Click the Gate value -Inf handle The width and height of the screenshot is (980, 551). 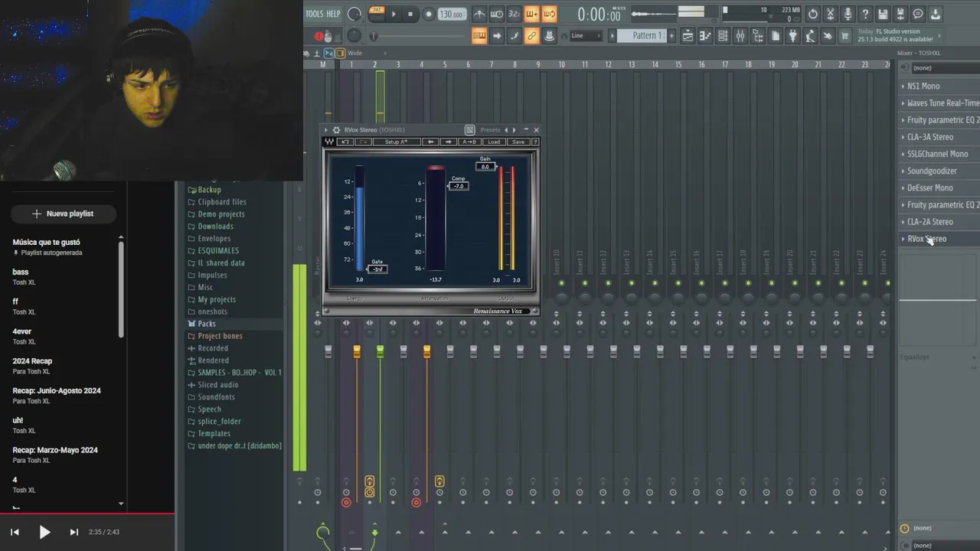point(377,269)
